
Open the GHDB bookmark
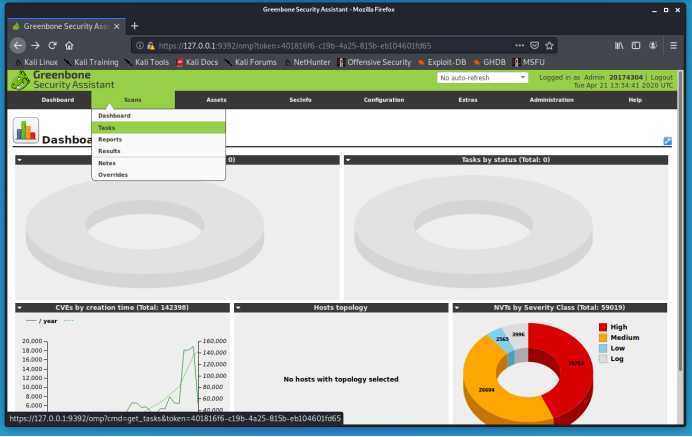click(490, 62)
